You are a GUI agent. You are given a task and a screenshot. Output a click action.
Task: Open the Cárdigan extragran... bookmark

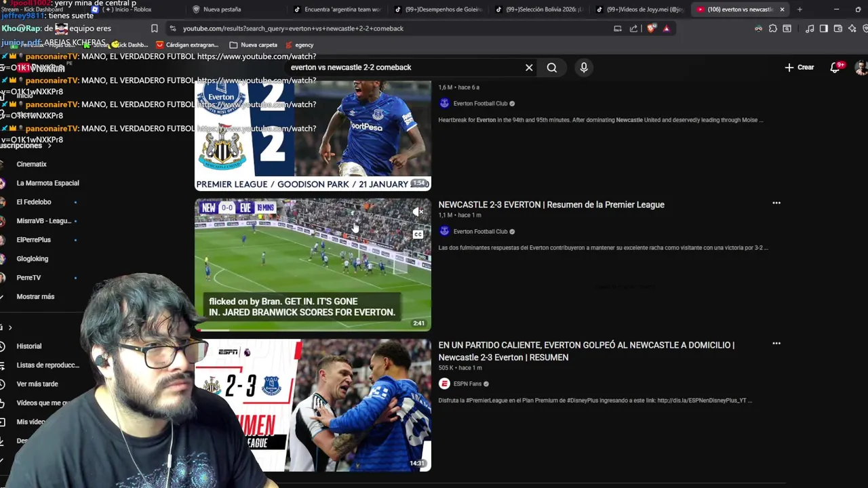186,45
